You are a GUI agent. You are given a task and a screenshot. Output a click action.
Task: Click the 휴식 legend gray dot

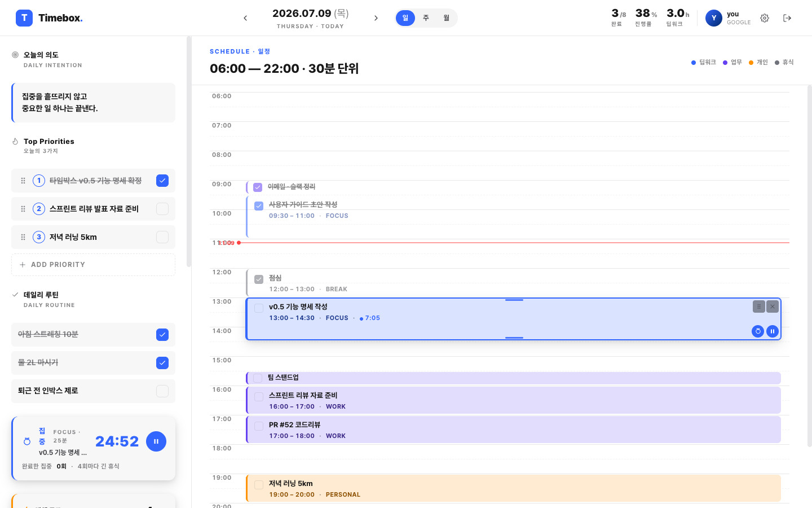(x=777, y=63)
